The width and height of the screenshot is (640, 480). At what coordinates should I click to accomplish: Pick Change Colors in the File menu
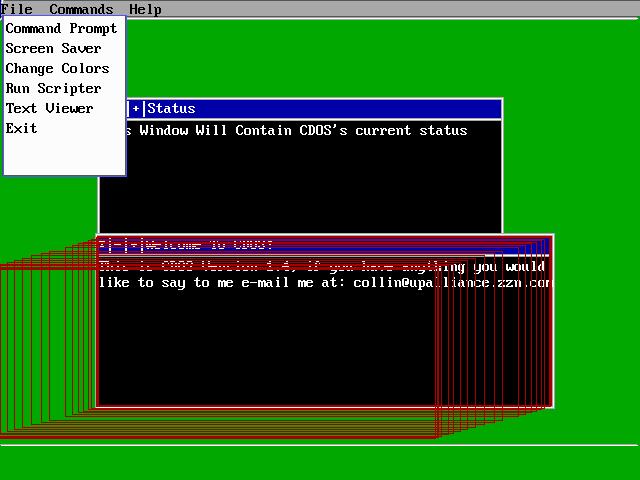pos(58,69)
